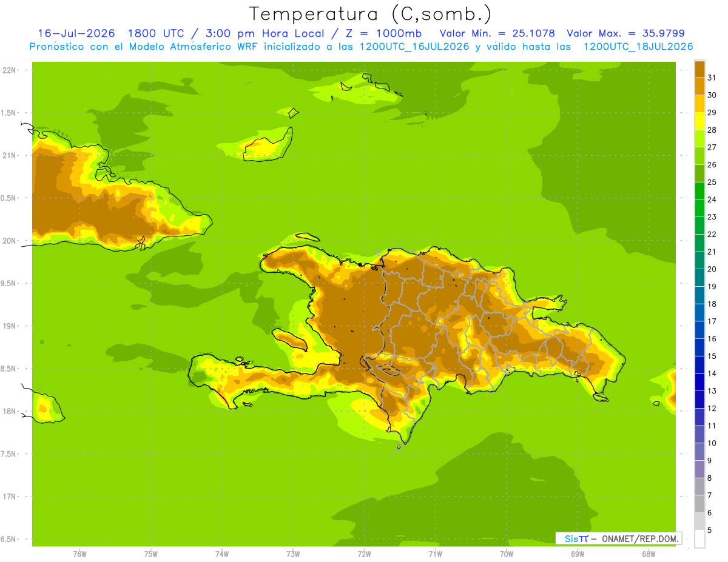Click the SisPi ONAMET/REP.DOM. logo box
The height and width of the screenshot is (562, 728).
(618, 538)
